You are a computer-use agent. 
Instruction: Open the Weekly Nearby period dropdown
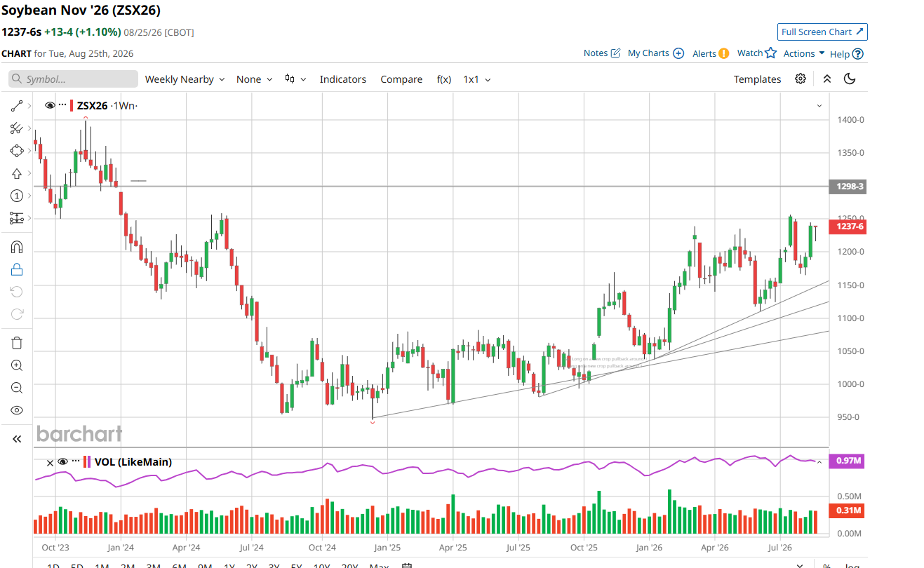coord(185,79)
